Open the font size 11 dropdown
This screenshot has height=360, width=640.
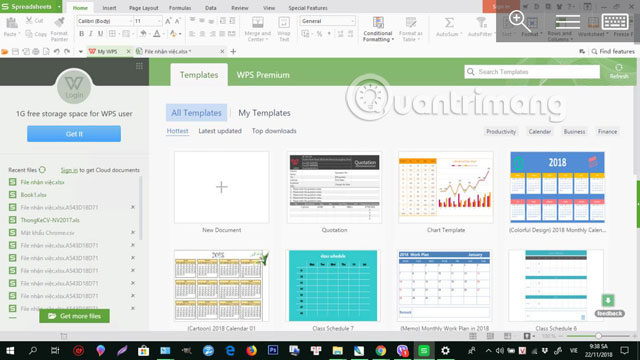159,21
